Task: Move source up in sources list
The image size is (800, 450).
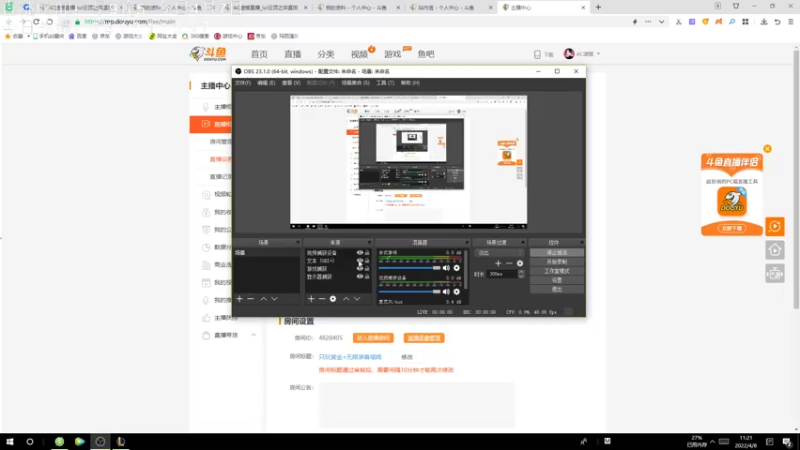Action: coord(346,299)
